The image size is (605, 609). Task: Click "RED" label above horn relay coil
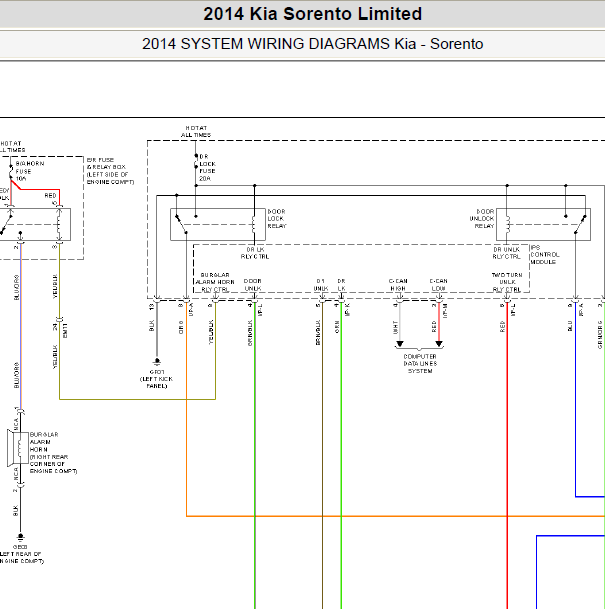pos(50,195)
